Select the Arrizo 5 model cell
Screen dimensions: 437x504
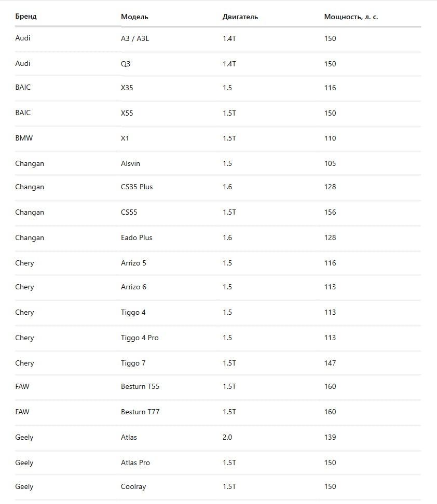point(133,263)
